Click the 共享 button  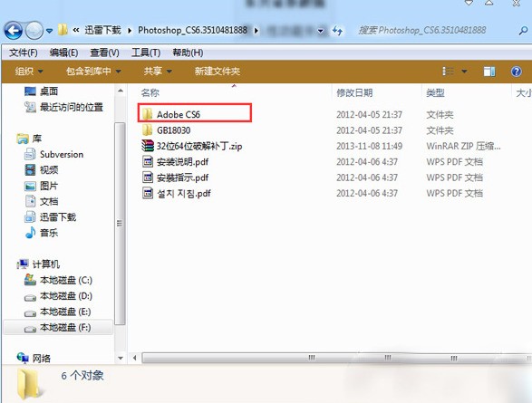158,72
